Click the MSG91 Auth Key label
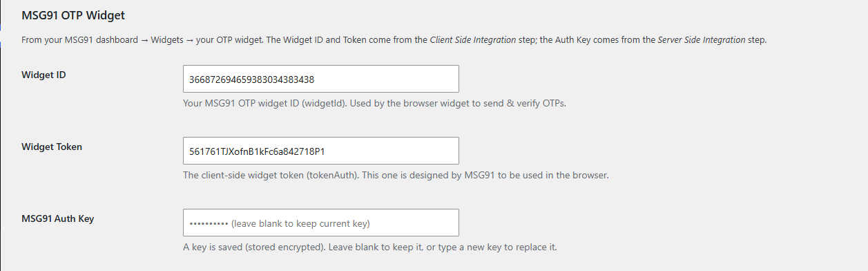The height and width of the screenshot is (271, 868). coord(57,218)
